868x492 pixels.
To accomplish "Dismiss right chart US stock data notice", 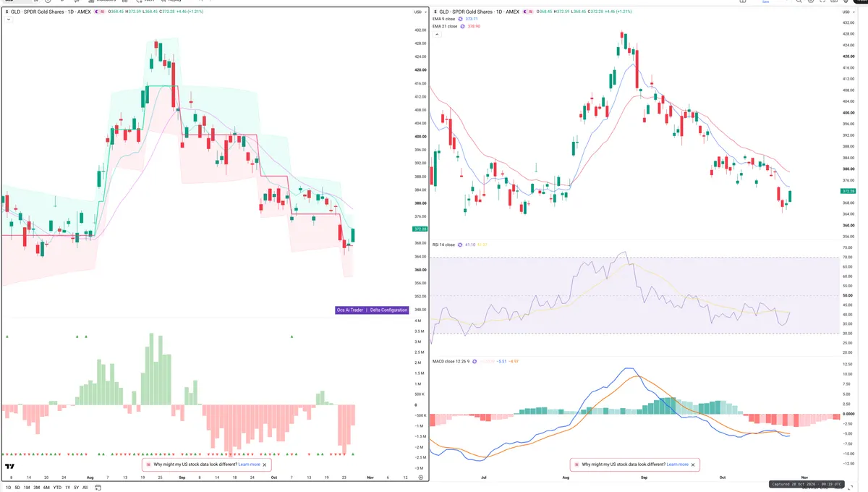I will [693, 465].
